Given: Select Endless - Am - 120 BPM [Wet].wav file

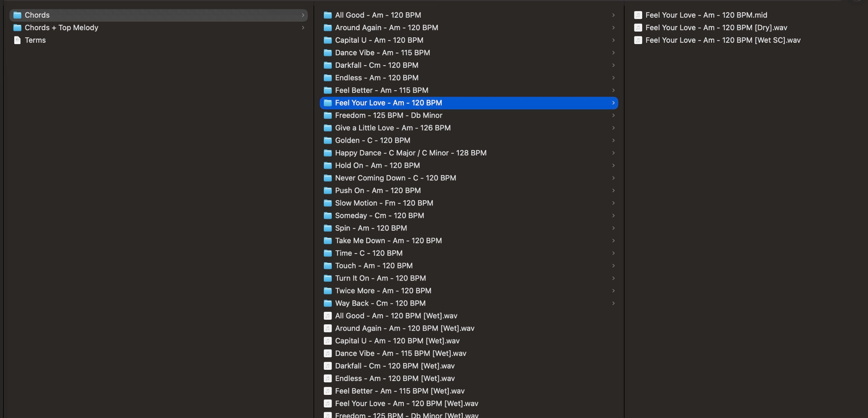Looking at the screenshot, I should point(395,378).
